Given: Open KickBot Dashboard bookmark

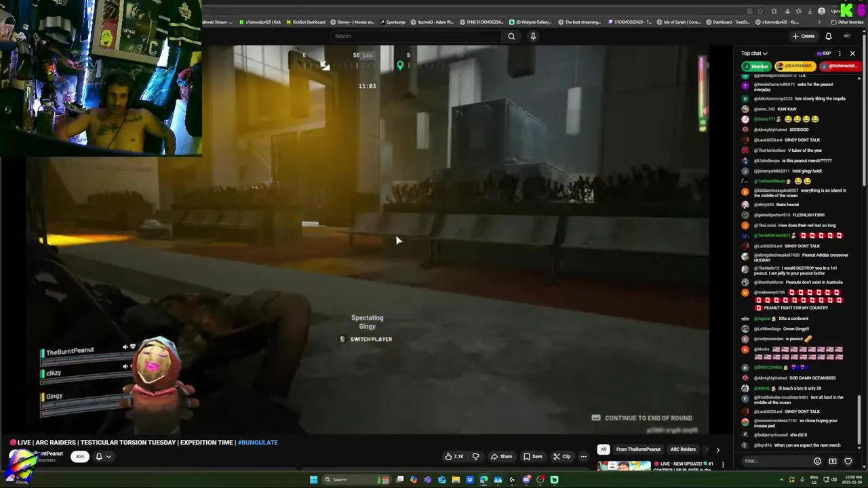Looking at the screenshot, I should tap(305, 22).
